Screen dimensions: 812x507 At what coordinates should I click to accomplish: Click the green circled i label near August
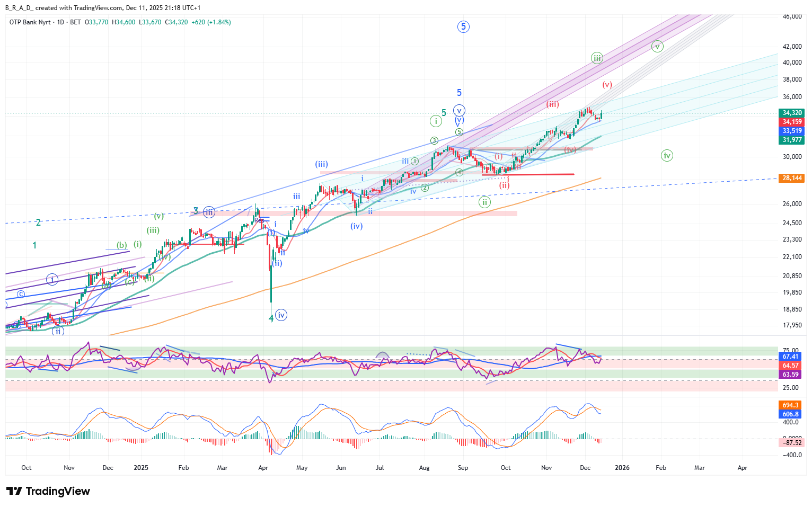click(x=436, y=121)
